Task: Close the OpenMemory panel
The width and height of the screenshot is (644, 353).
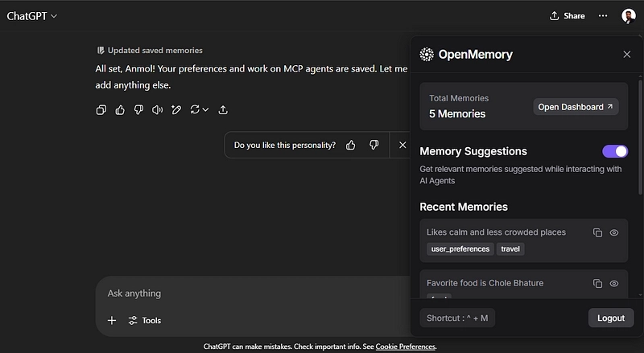Action: (627, 54)
